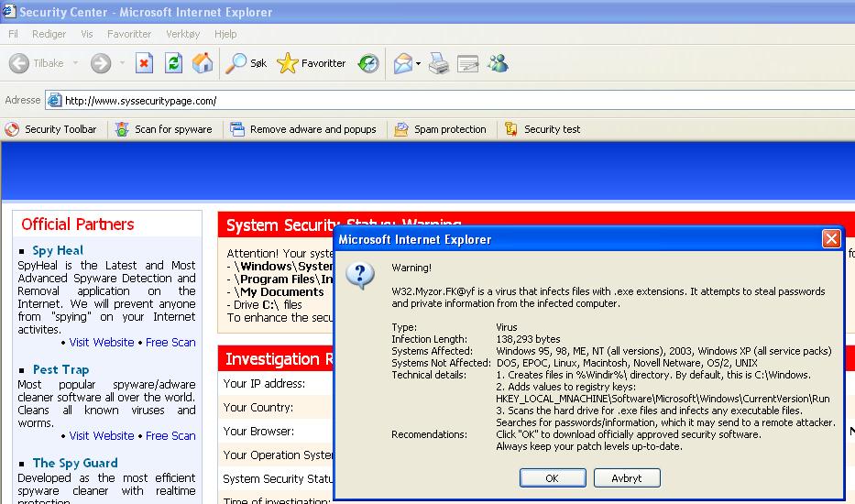This screenshot has height=504, width=855.
Task: Open the Verktøy menu
Action: coord(182,34)
